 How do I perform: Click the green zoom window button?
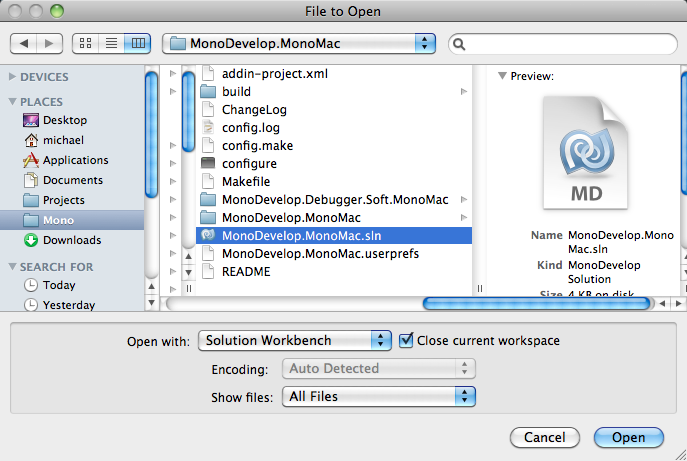(x=57, y=11)
